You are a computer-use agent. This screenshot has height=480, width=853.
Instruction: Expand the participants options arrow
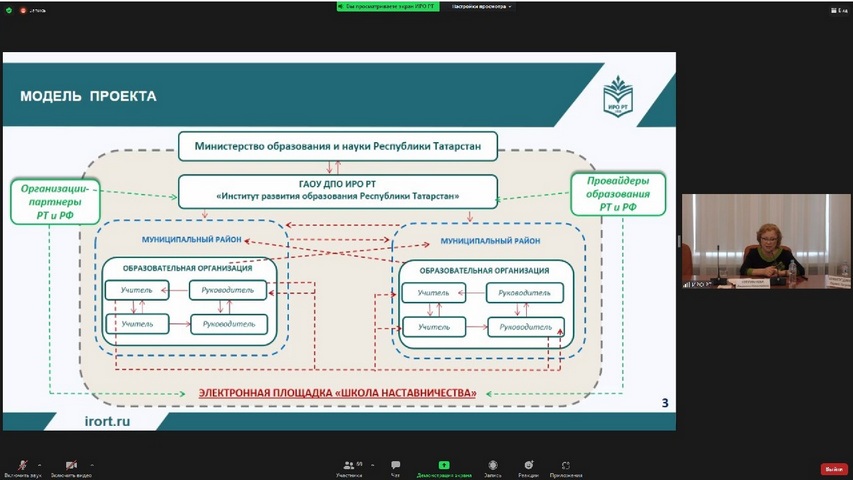(x=373, y=465)
